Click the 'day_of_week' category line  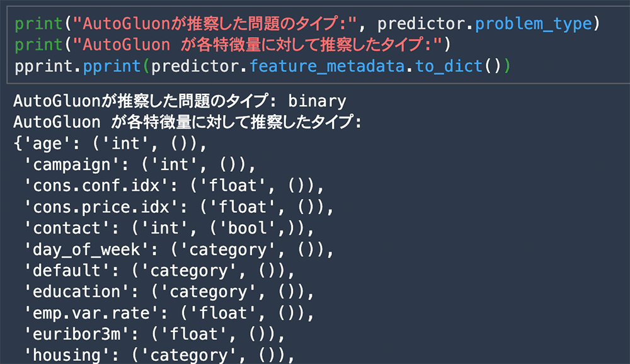point(178,250)
